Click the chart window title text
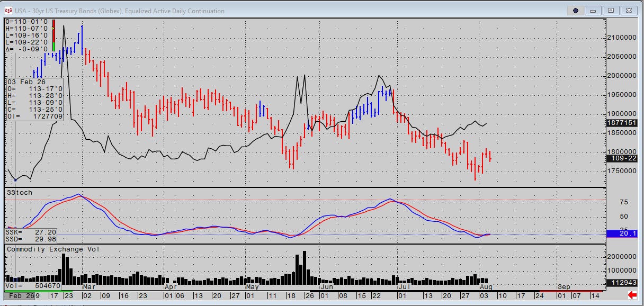644x306 pixels. coord(120,11)
